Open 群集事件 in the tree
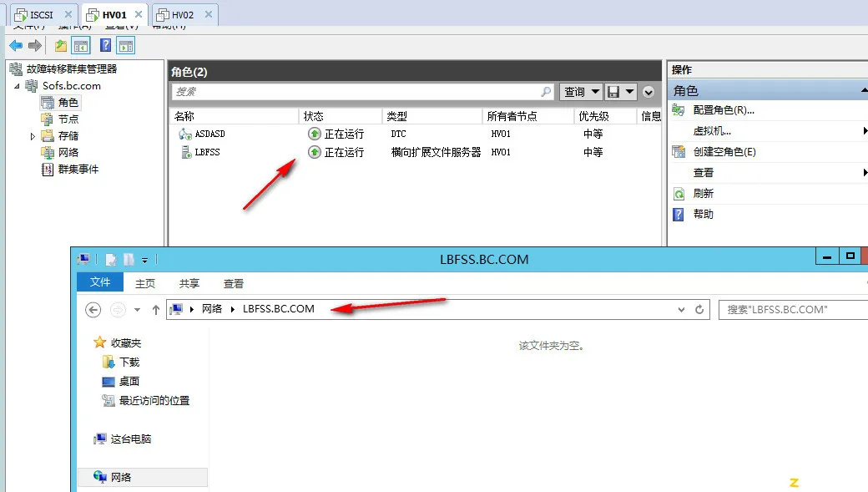 [78, 169]
